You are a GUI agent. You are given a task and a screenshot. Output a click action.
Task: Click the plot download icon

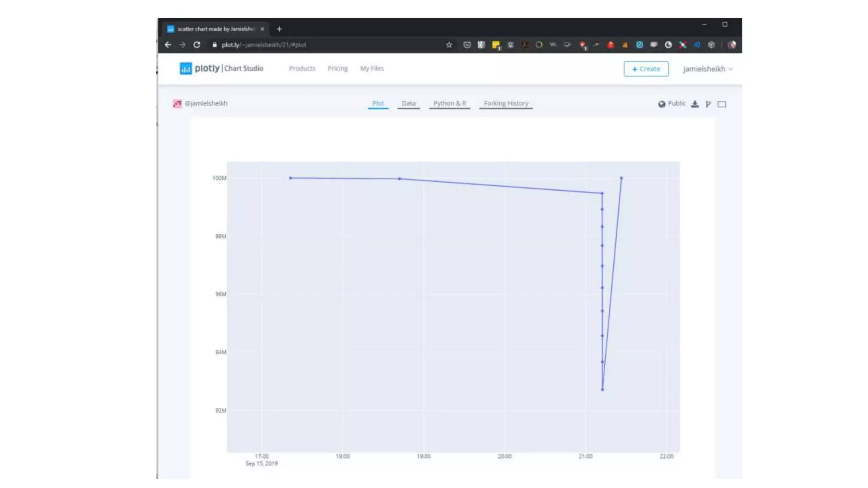click(695, 104)
